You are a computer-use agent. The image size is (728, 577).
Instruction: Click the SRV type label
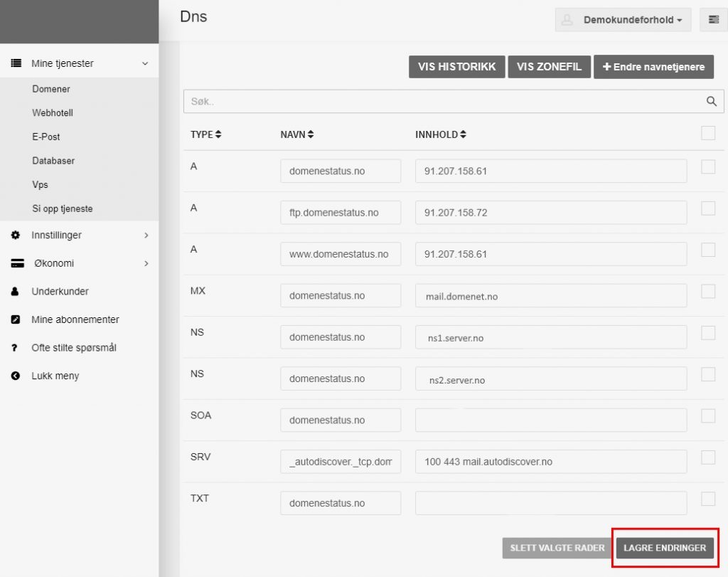pos(200,457)
